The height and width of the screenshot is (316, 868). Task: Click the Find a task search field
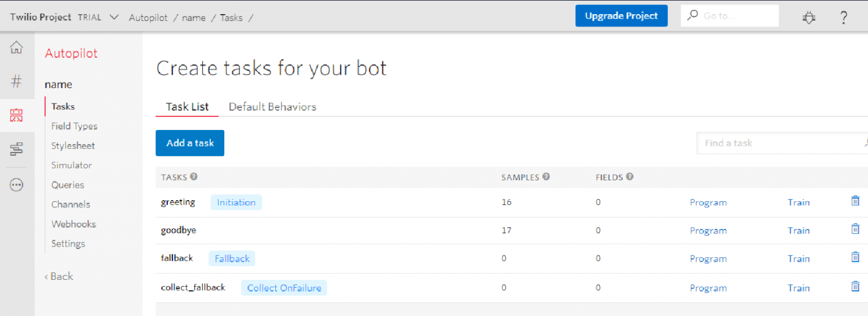[x=780, y=143]
